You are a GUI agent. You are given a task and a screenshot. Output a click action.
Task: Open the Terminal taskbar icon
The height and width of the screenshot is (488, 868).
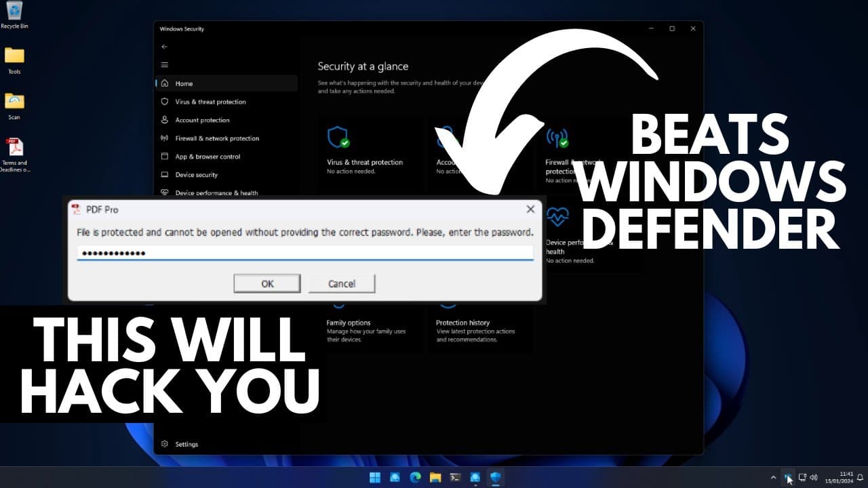point(455,477)
